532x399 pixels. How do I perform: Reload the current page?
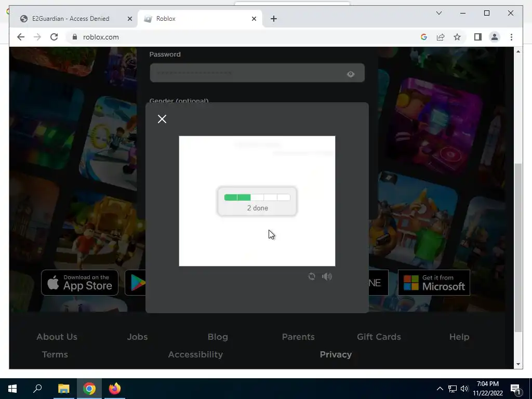(54, 37)
